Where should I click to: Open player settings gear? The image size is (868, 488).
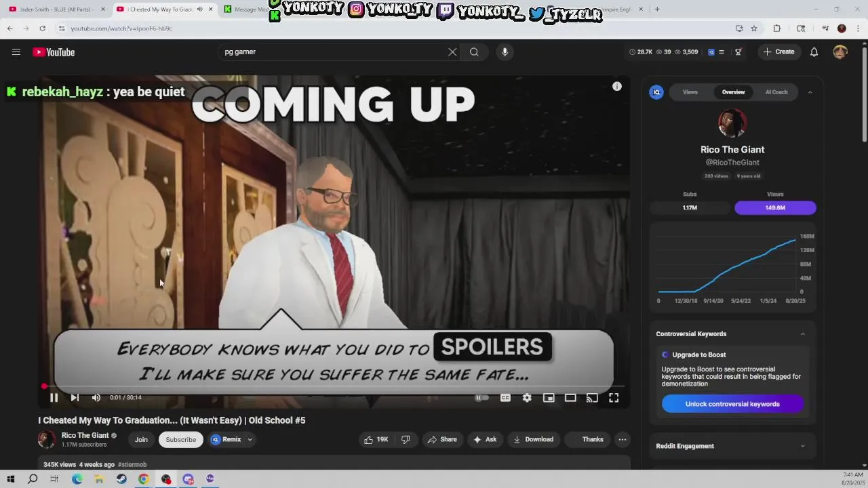click(x=527, y=398)
